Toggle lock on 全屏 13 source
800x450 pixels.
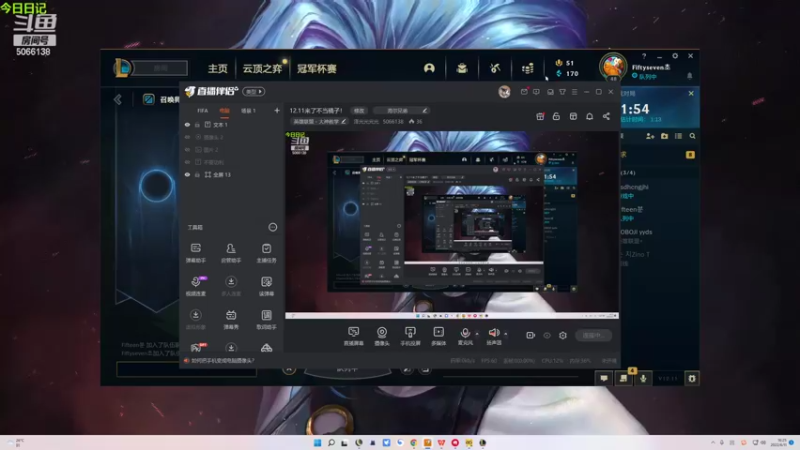tap(197, 174)
